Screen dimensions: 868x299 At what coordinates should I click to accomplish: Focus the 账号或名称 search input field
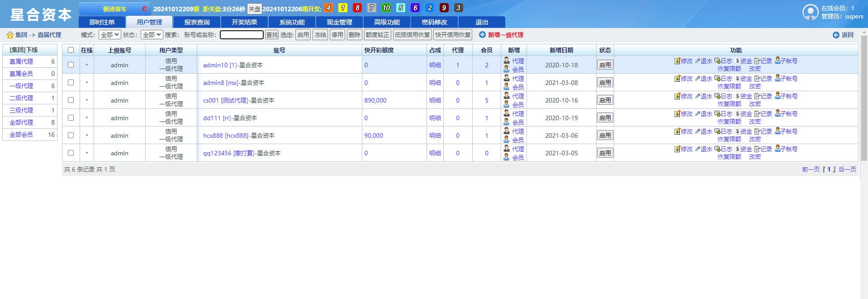coord(242,35)
